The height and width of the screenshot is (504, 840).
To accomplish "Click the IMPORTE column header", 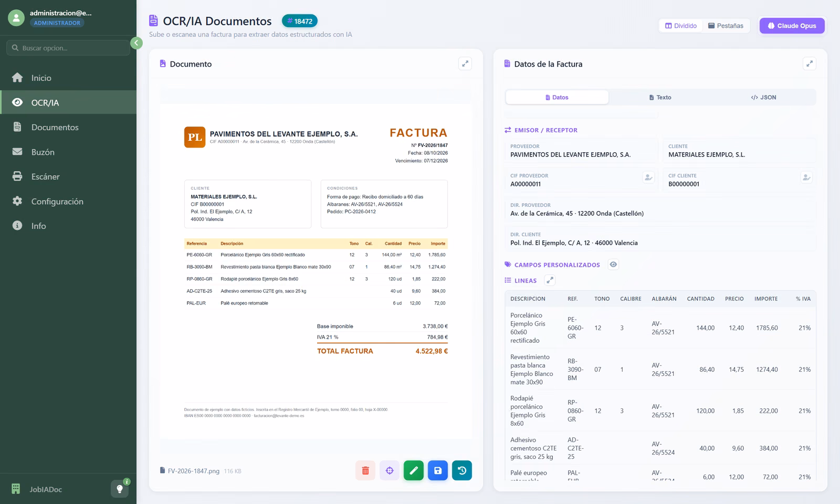I will pyautogui.click(x=766, y=299).
